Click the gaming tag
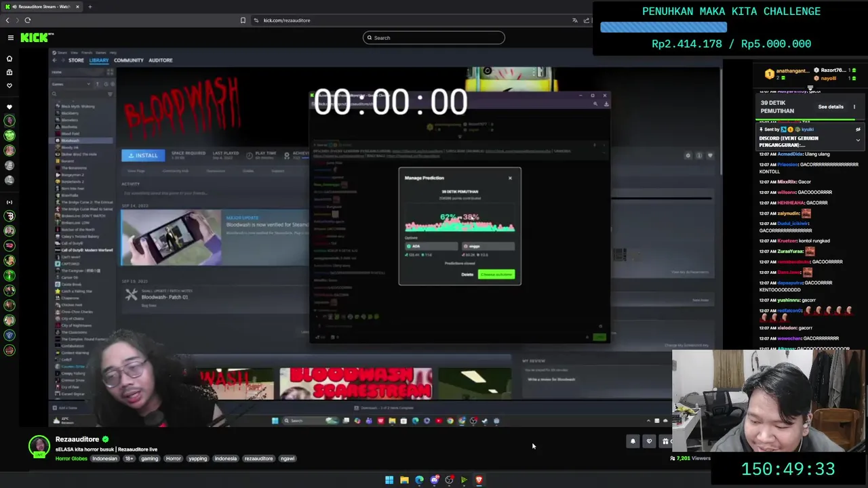 pos(149,459)
